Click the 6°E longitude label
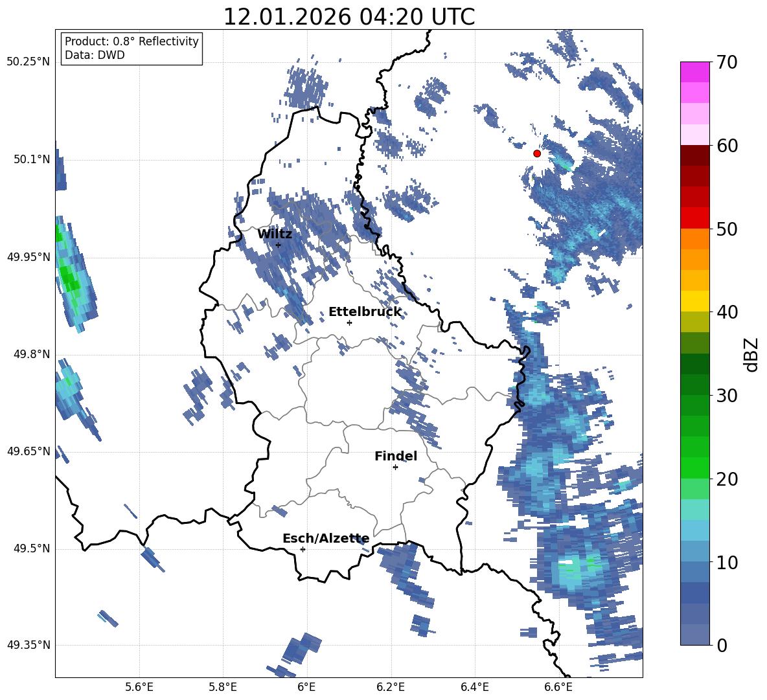The height and width of the screenshot is (700, 767). pyautogui.click(x=306, y=687)
